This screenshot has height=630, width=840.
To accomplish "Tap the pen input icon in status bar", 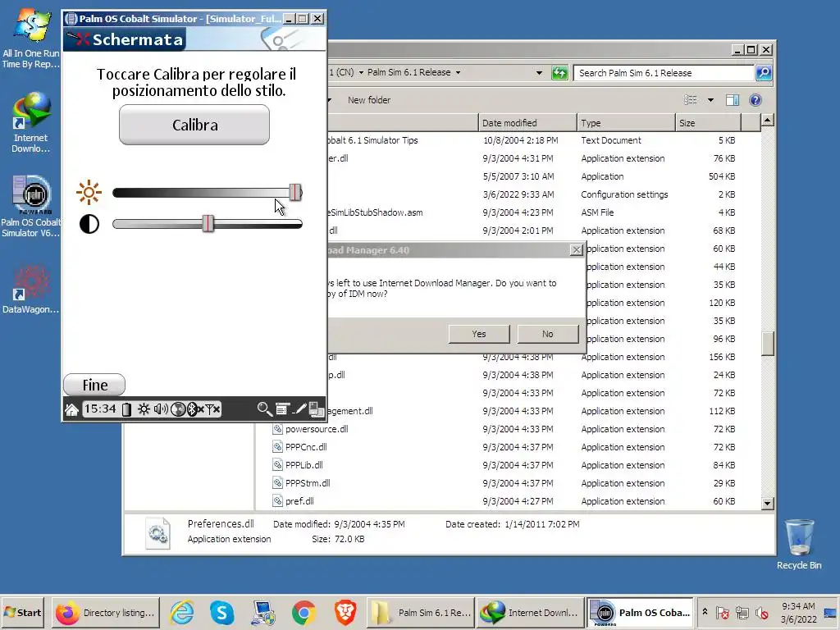I will (300, 409).
